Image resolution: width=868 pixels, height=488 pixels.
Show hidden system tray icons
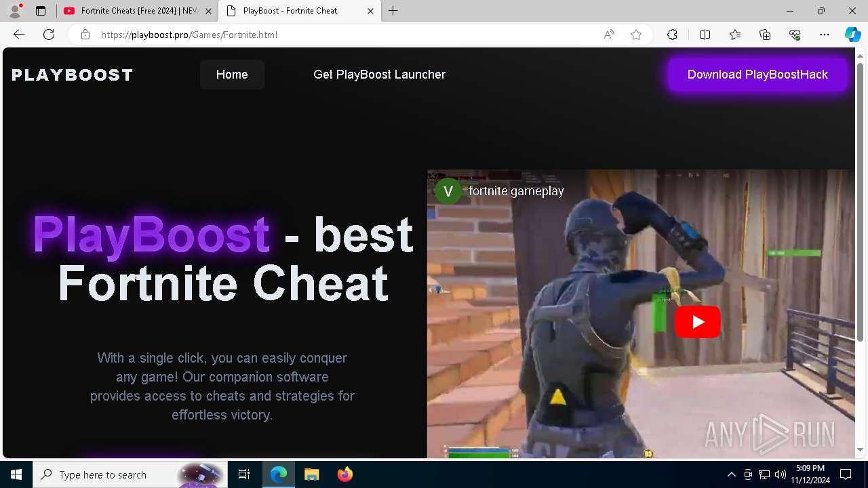point(732,474)
